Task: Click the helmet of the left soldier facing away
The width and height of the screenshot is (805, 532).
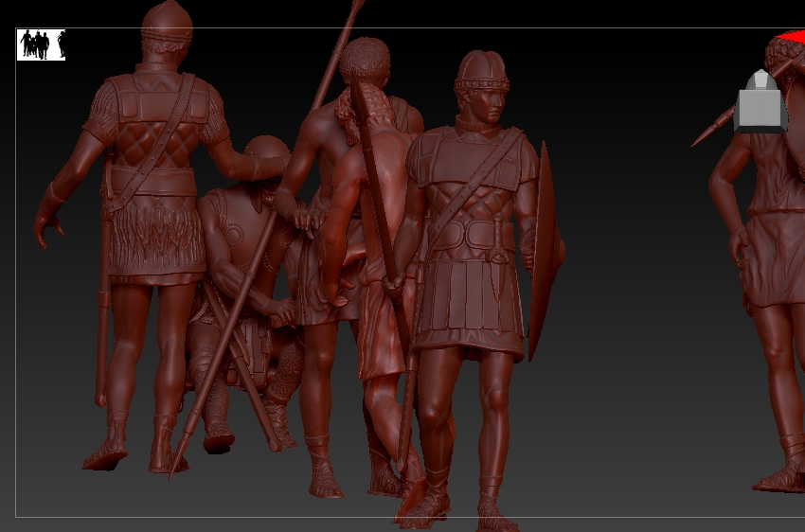Action: pos(167,19)
